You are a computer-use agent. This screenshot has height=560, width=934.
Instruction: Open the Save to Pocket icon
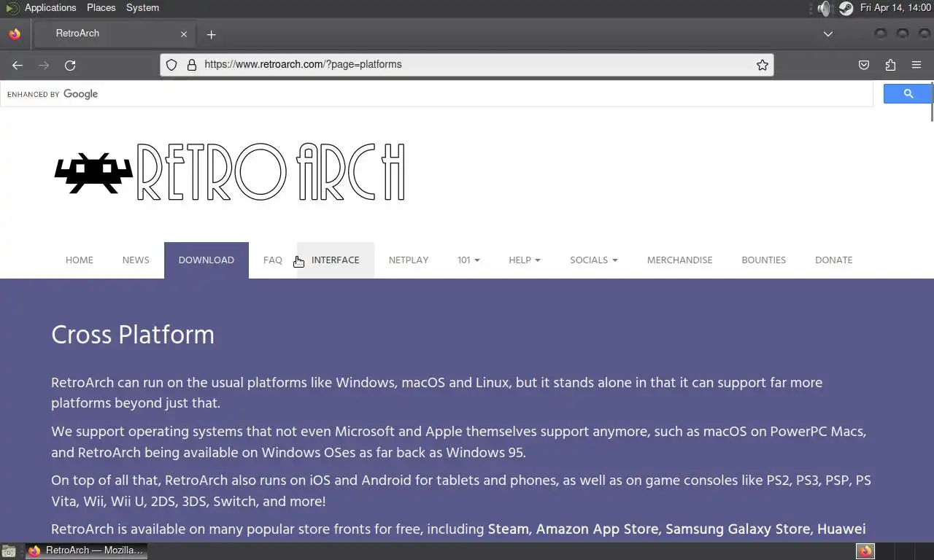click(x=864, y=65)
